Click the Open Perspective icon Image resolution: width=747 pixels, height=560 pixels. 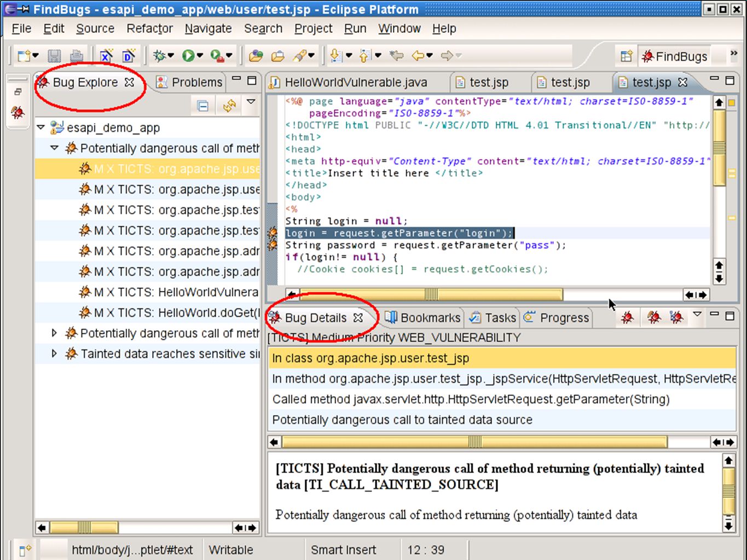627,56
